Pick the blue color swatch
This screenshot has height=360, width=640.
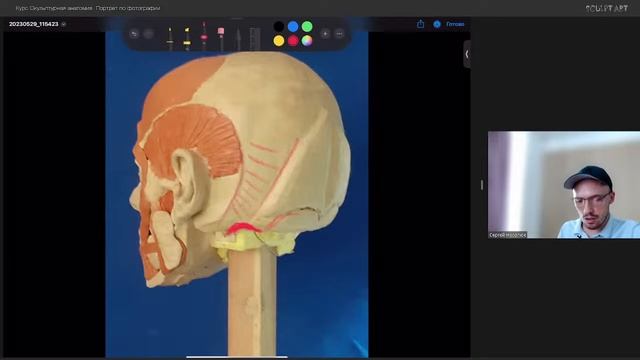click(293, 27)
